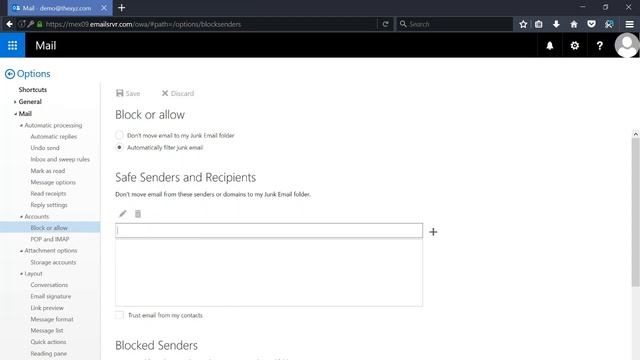Open Link preview settings
Image resolution: width=640 pixels, height=360 pixels.
[x=47, y=308]
